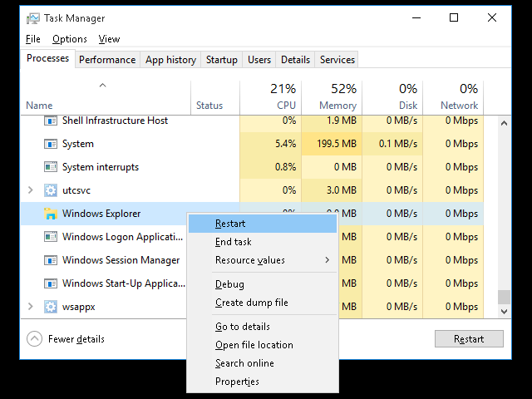This screenshot has height=399, width=532.
Task: Choose Search online in the context menu
Action: coord(263,363)
